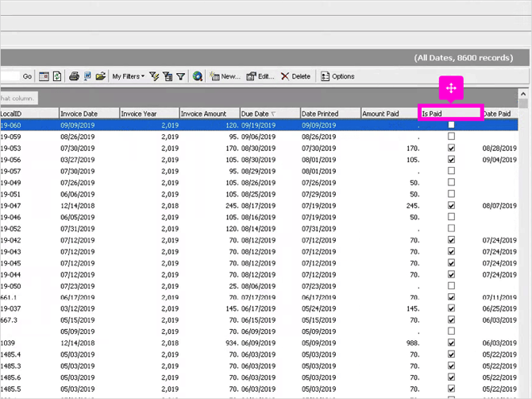Select LocalID cell 1485.6

pyautogui.click(x=10, y=378)
